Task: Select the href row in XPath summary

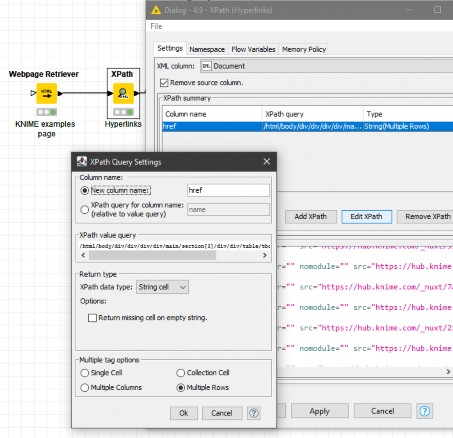Action: 308,126
